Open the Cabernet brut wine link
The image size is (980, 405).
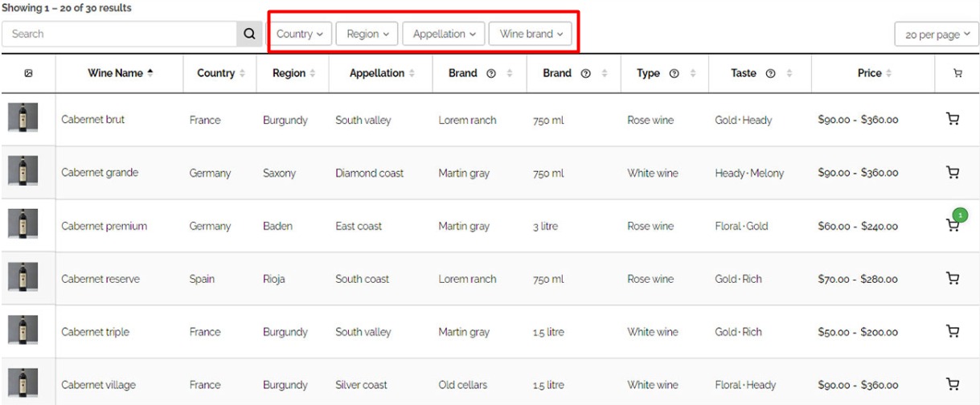92,120
